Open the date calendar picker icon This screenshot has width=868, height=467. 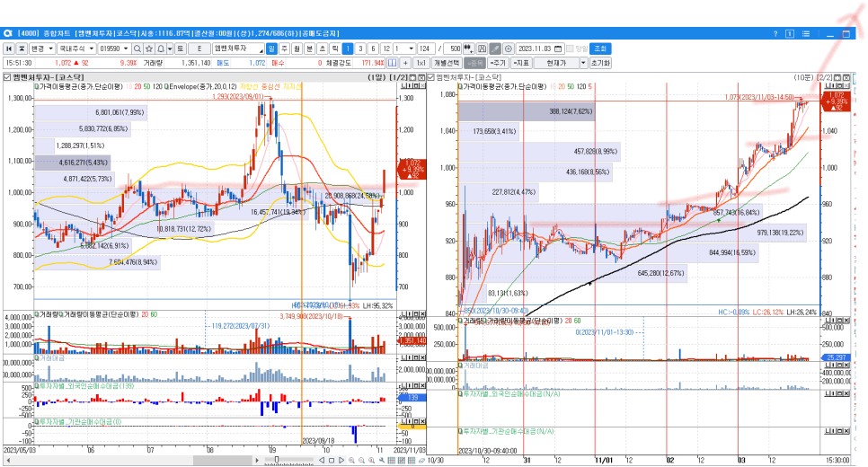point(558,48)
